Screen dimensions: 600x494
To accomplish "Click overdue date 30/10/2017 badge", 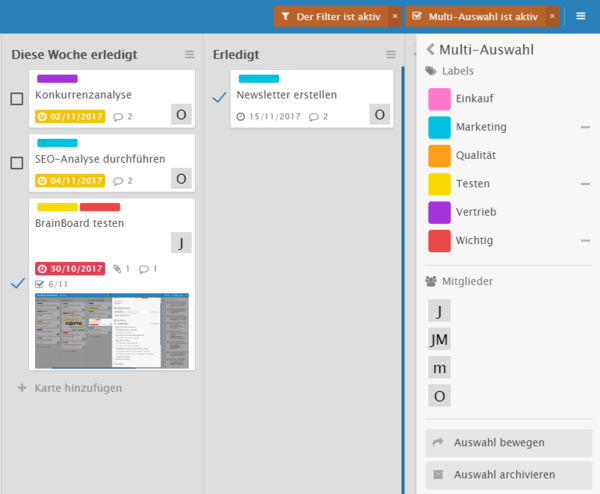I will [x=70, y=269].
